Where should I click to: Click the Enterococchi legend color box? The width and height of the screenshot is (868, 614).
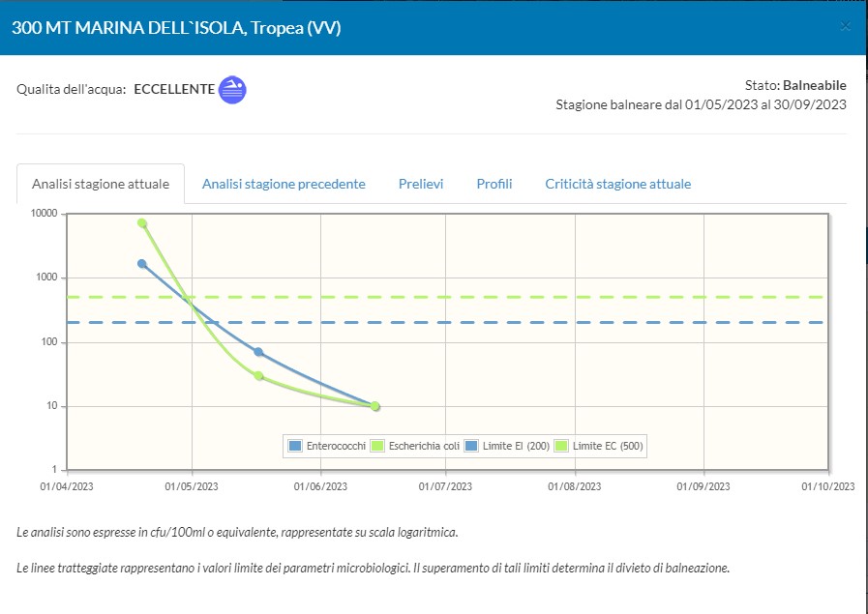point(295,446)
